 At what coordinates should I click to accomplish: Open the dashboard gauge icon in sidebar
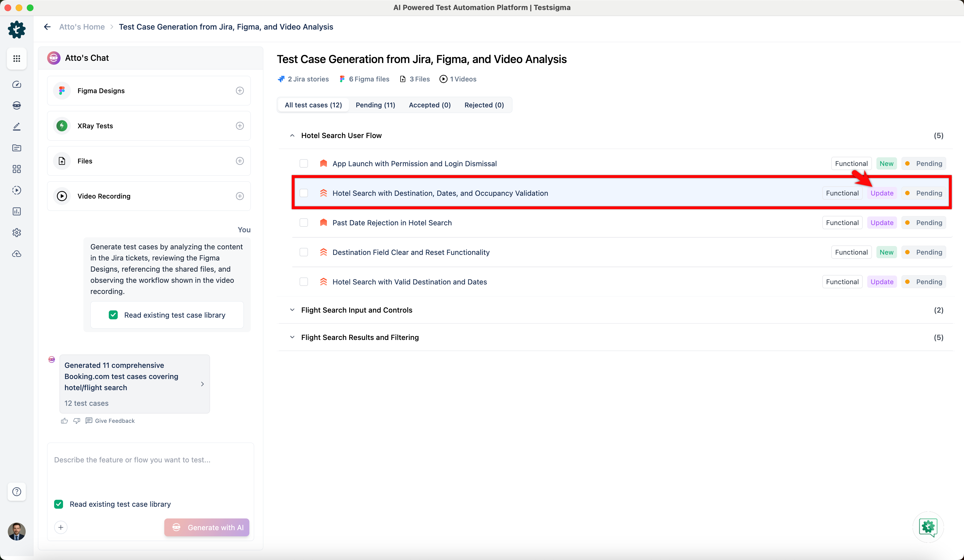[x=16, y=85]
